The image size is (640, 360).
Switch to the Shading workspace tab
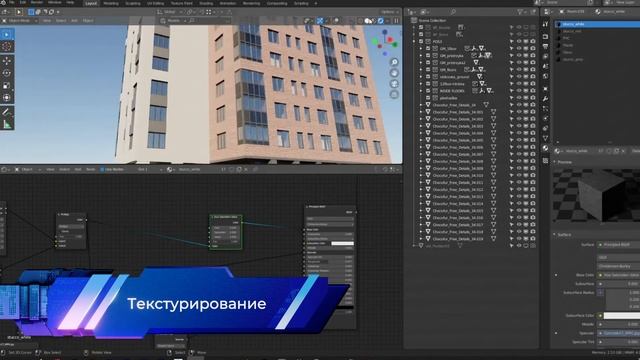(x=206, y=3)
